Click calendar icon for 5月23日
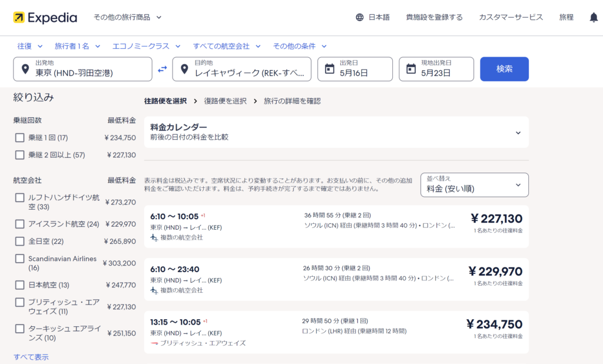Viewport: 603px width, 364px height. (411, 69)
